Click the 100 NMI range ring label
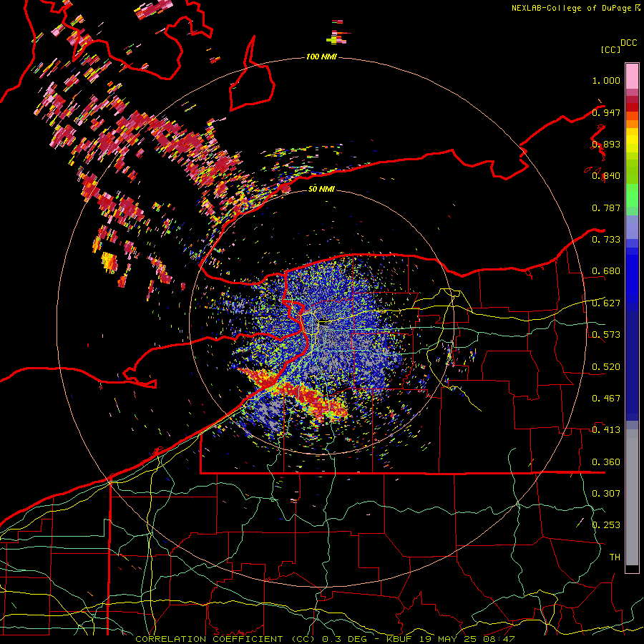This screenshot has height=644, width=644. coord(321,57)
